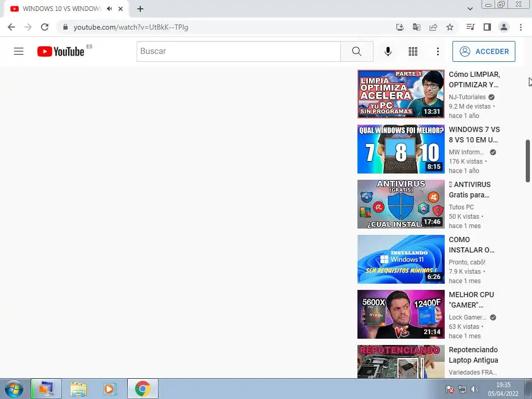
Task: Open the Cómo LIMPIAR, OPTIMIZAR video title
Action: point(474,79)
